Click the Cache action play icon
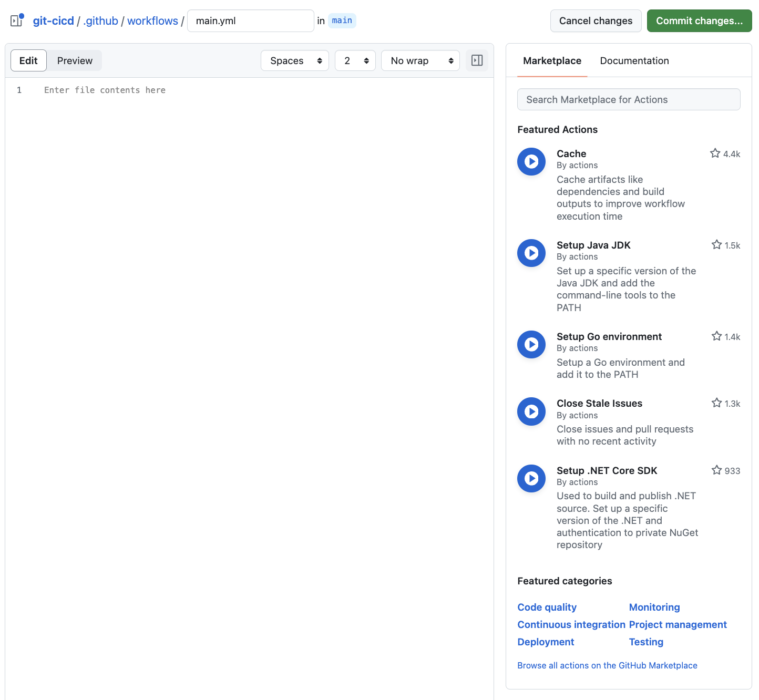759x700 pixels. 531,161
